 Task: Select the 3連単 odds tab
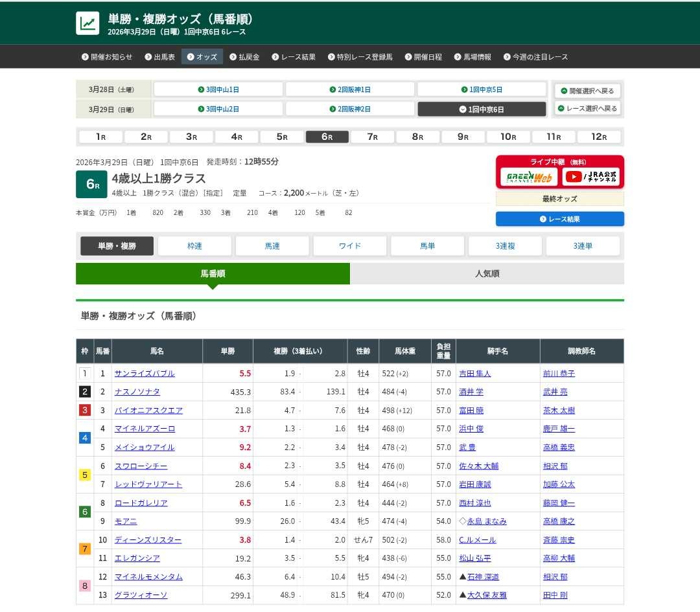tap(583, 246)
